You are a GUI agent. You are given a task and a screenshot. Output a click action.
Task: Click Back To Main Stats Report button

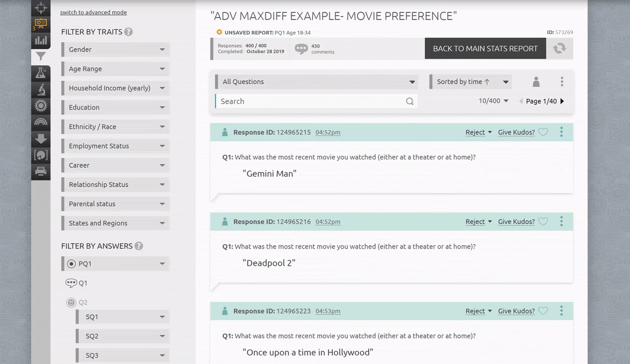(485, 48)
